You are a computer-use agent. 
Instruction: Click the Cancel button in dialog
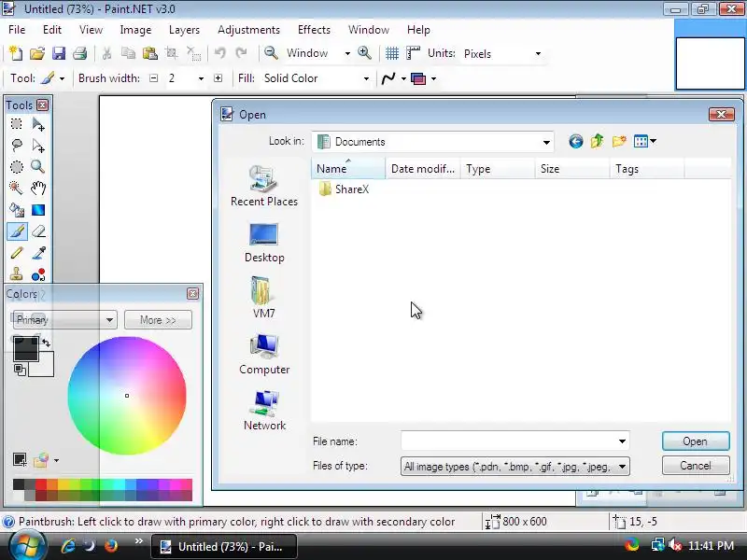(x=696, y=466)
